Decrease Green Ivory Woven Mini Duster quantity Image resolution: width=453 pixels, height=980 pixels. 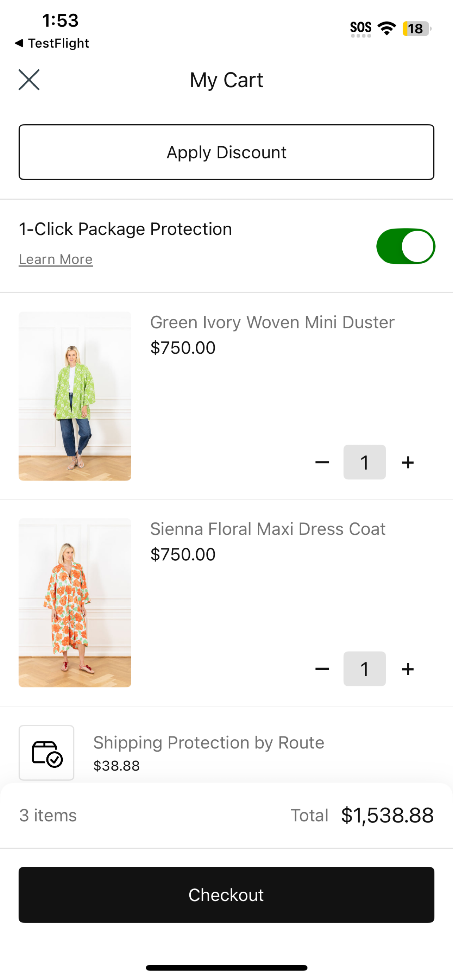click(x=322, y=462)
